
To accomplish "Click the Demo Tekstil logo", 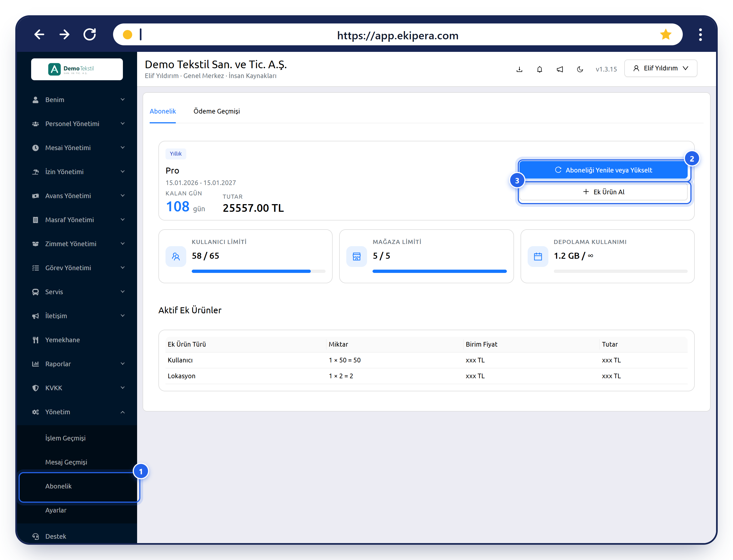I will (77, 69).
